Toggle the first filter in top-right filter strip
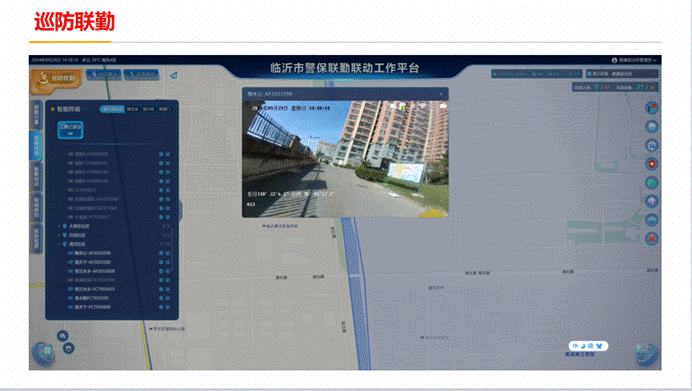692x391 pixels. click(x=503, y=74)
